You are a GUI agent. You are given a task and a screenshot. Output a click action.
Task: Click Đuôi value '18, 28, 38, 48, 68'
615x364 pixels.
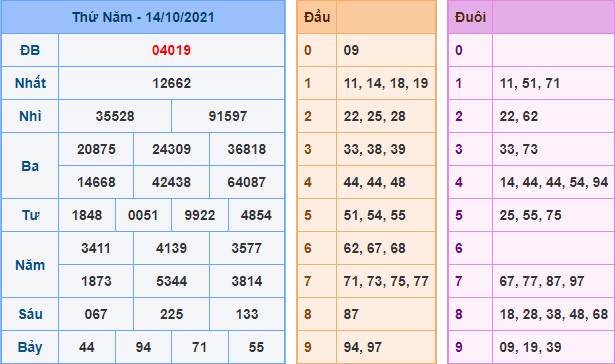coord(554,314)
